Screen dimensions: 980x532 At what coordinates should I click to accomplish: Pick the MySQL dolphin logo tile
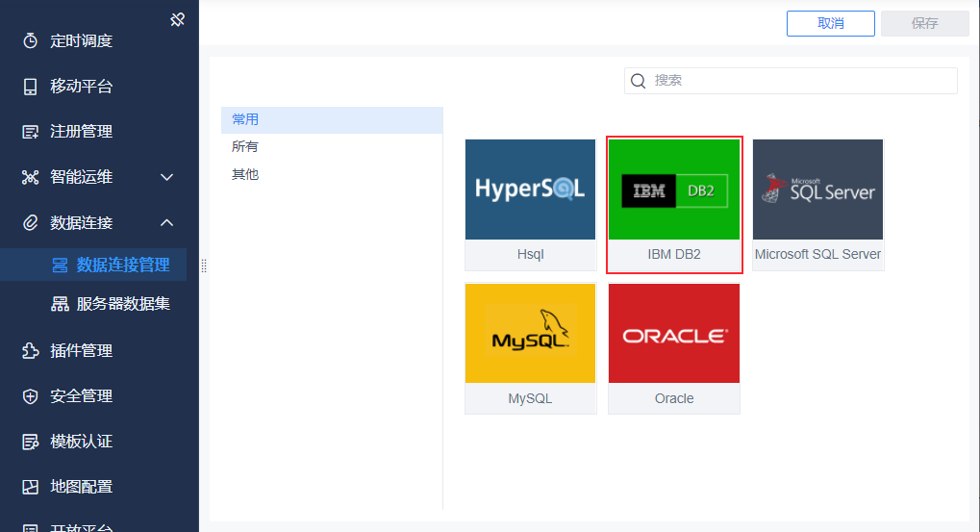click(530, 333)
